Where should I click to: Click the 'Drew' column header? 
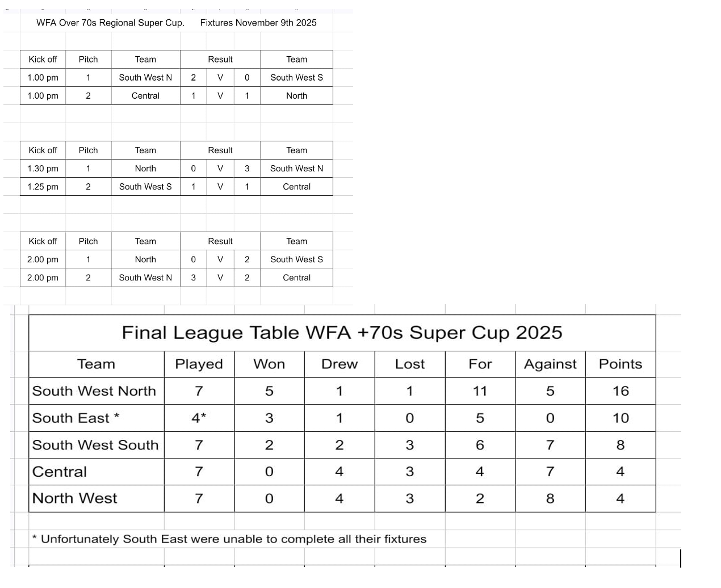(x=339, y=364)
